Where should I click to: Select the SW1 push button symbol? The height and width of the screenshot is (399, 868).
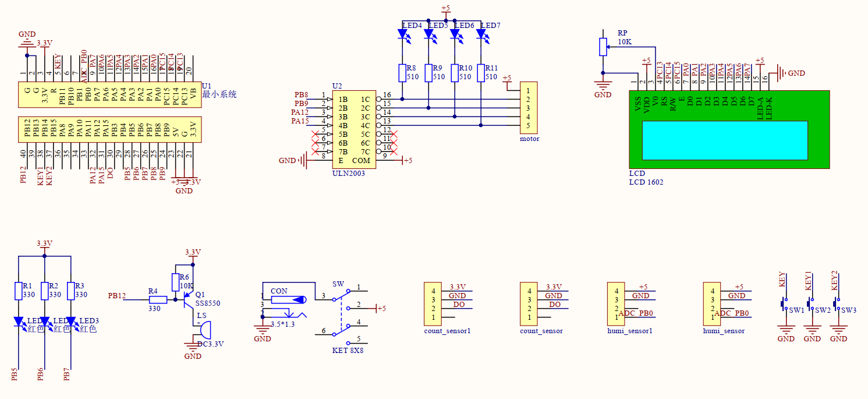click(x=784, y=303)
